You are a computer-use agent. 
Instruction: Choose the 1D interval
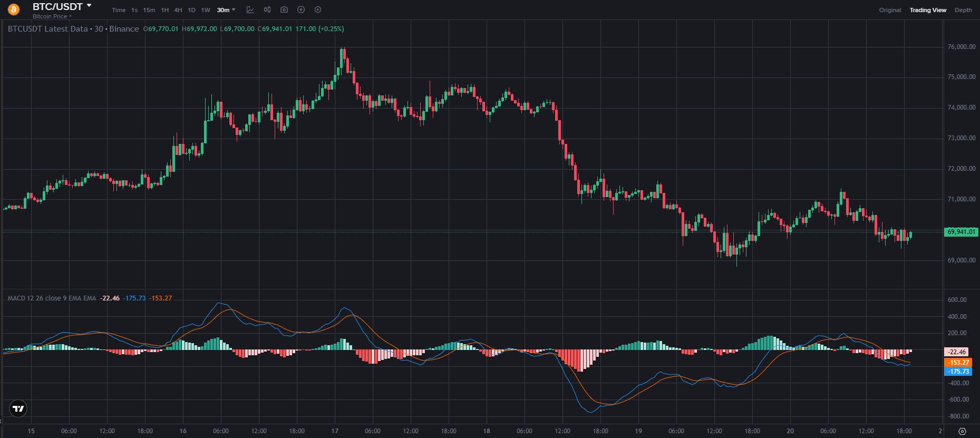pyautogui.click(x=191, y=10)
